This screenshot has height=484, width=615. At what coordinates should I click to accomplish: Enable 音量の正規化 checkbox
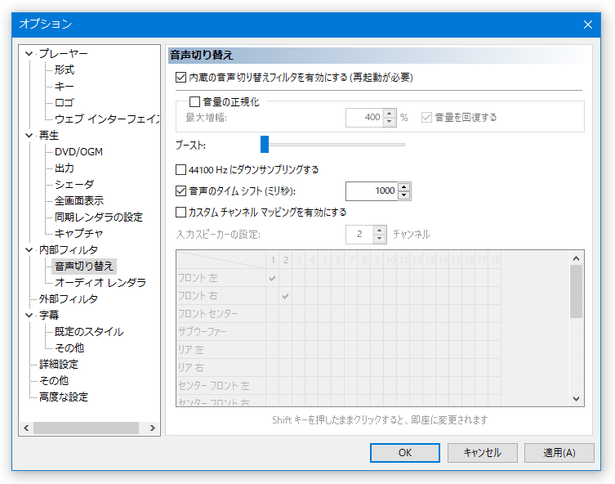tap(195, 102)
